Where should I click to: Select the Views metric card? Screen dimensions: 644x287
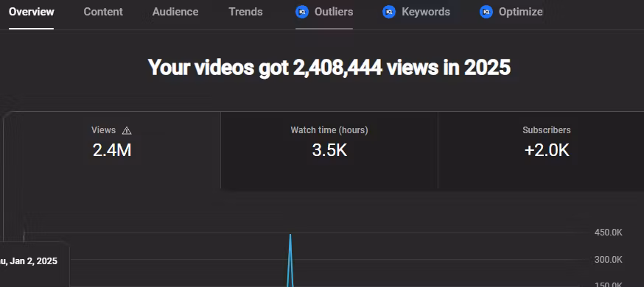[112, 150]
